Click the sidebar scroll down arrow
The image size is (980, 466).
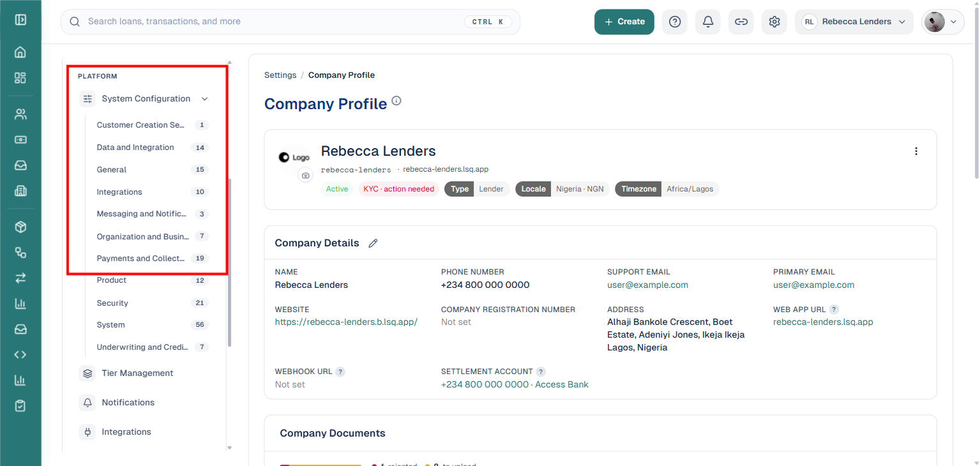pyautogui.click(x=229, y=447)
